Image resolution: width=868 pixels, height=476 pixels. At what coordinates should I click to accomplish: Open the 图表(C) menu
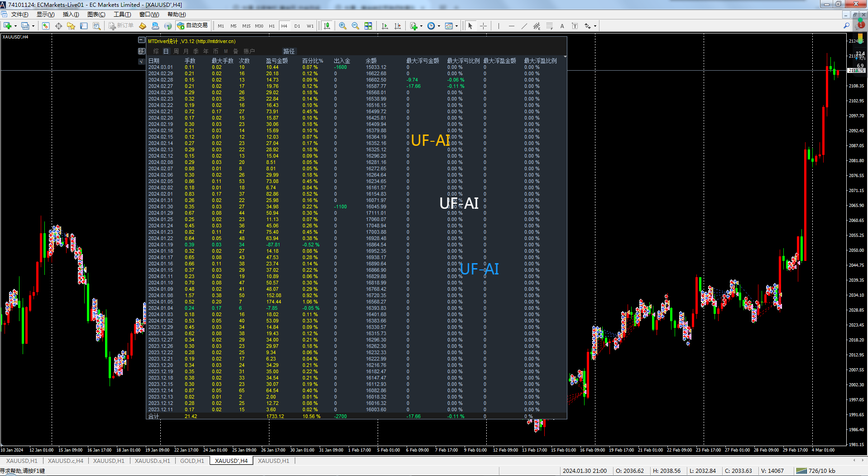(x=96, y=14)
